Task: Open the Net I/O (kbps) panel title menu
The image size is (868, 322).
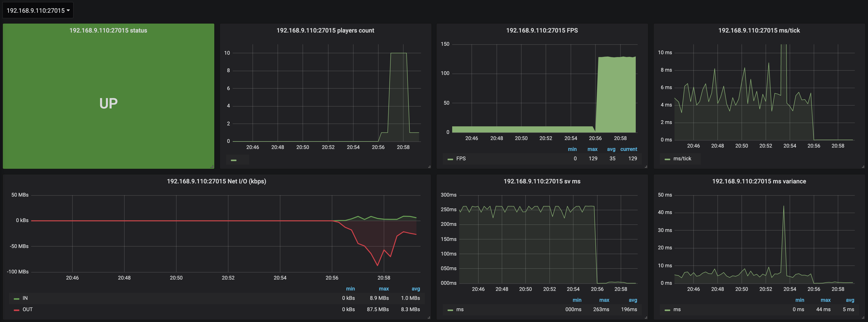Action: (216, 181)
